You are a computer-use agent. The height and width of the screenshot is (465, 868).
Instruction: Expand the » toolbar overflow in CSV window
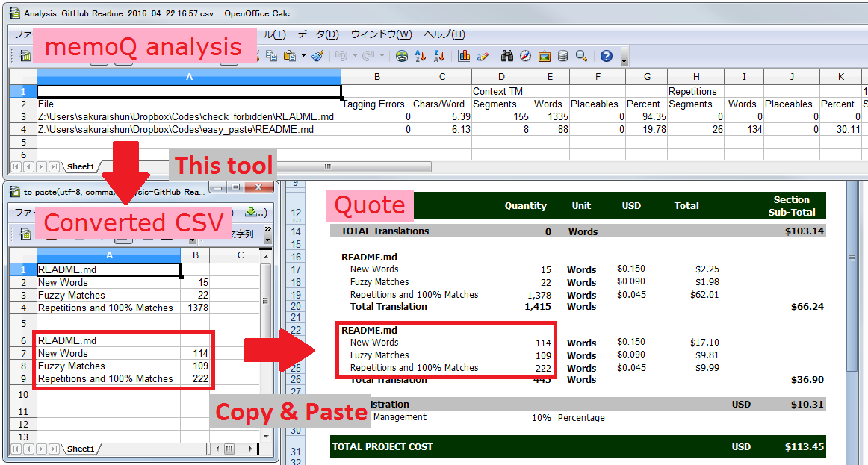[268, 229]
